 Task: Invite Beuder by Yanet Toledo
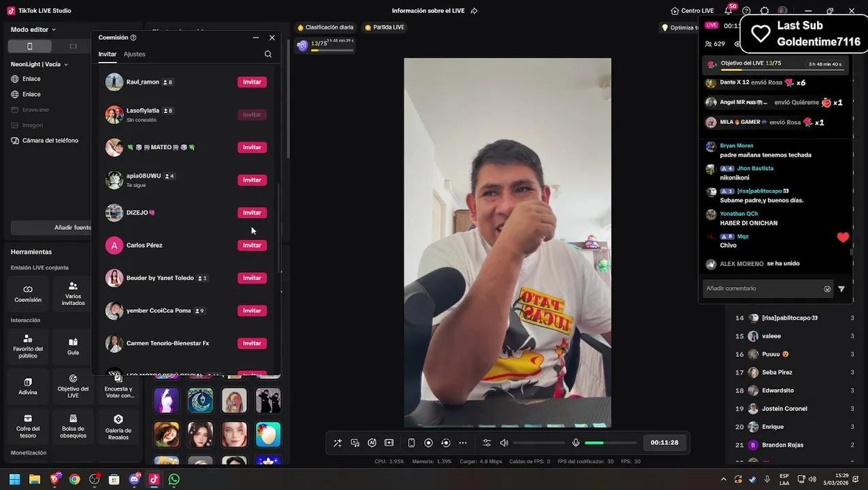tap(252, 278)
